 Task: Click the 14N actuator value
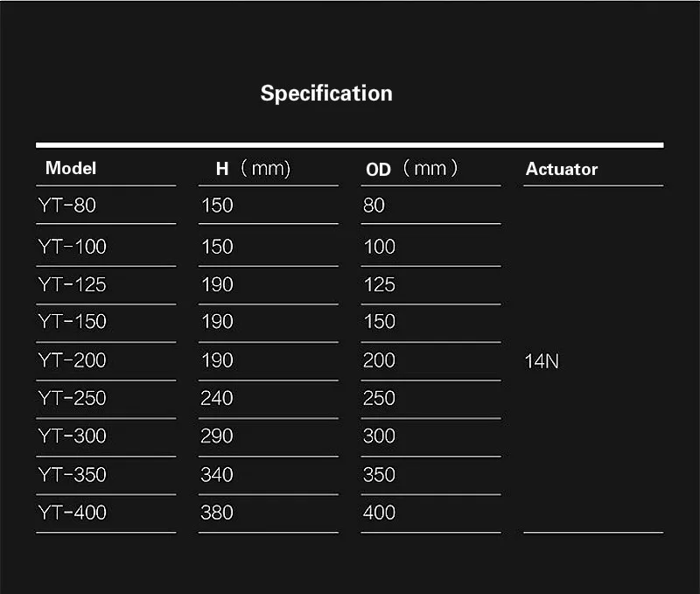(x=542, y=361)
